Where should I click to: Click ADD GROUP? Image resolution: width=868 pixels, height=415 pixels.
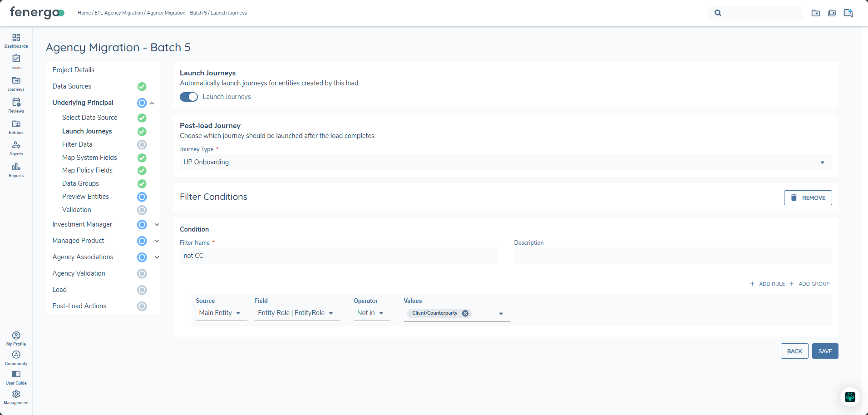(809, 284)
